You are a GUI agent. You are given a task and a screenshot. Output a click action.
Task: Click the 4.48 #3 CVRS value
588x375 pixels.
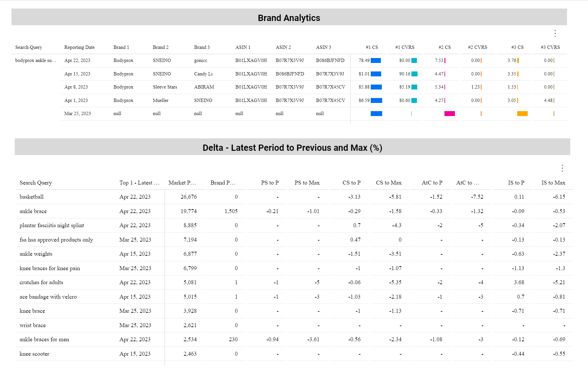point(548,100)
